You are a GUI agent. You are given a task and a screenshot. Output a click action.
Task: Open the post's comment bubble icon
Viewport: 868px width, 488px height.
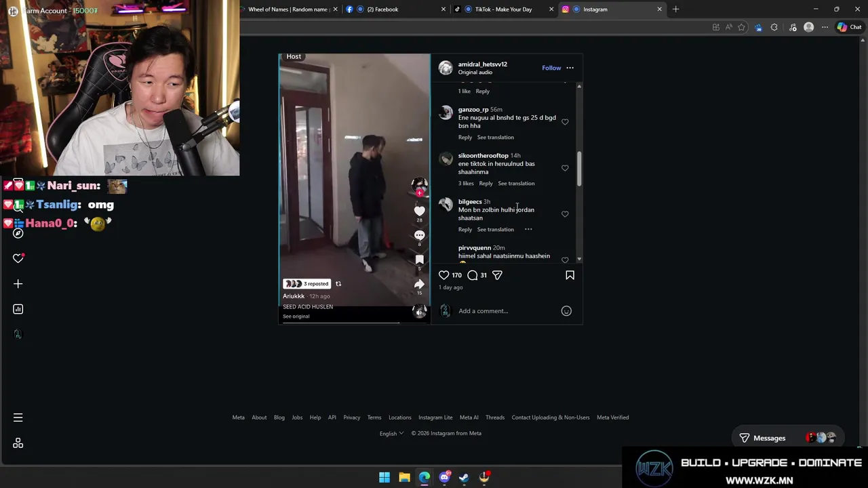[x=473, y=275]
